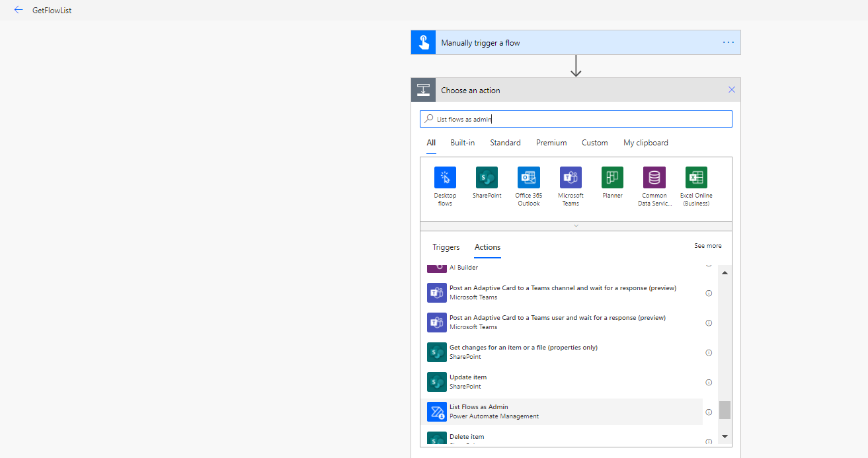Image resolution: width=868 pixels, height=458 pixels.
Task: Show info for the Update item action
Action: 709,382
